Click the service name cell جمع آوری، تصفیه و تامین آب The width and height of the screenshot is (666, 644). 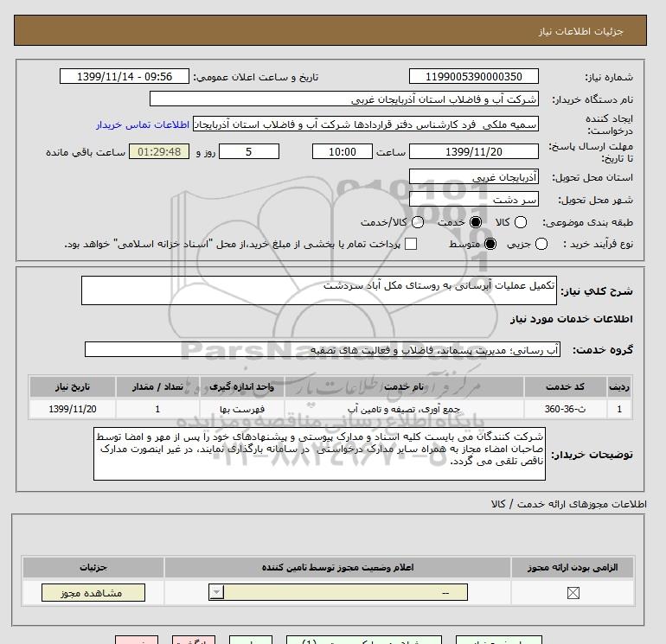click(x=404, y=409)
